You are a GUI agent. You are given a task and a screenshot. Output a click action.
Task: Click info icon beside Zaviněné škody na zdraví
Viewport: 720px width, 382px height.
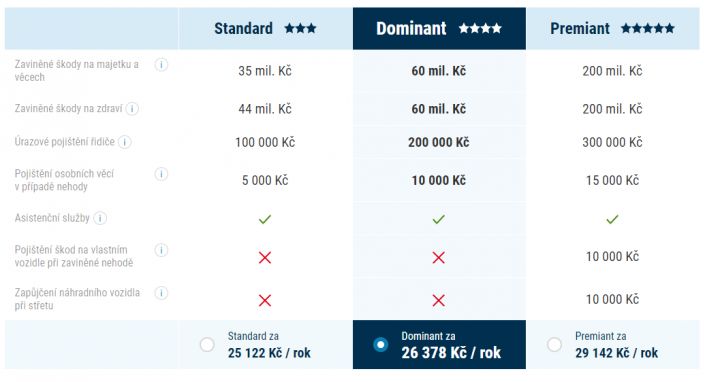tap(132, 109)
